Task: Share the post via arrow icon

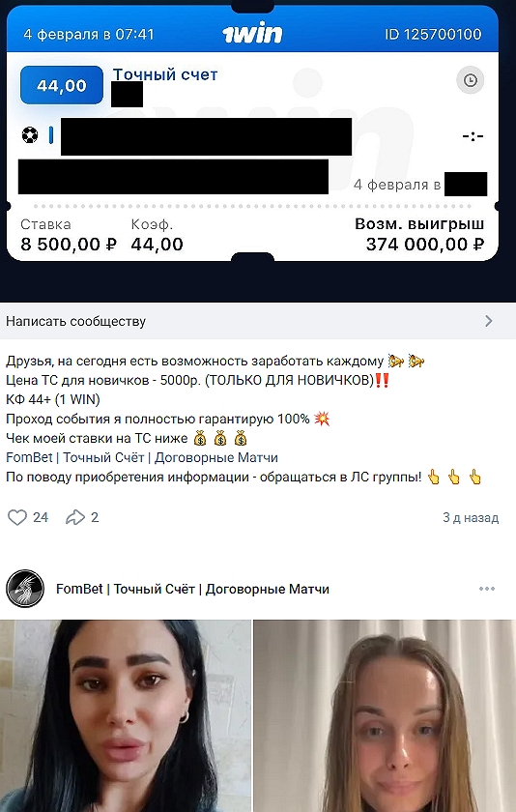Action: 75,517
